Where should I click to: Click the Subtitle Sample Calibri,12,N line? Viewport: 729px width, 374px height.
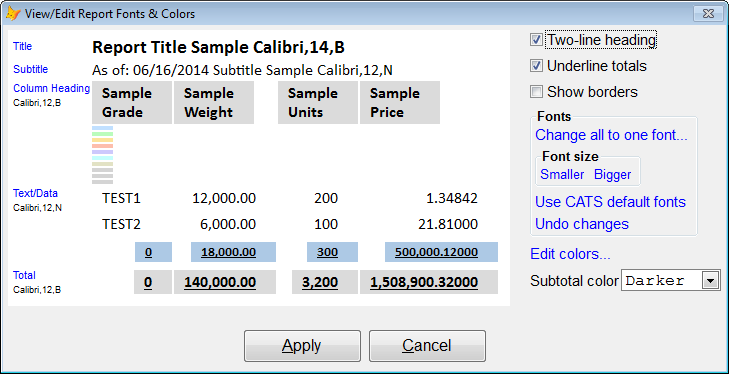pos(242,70)
